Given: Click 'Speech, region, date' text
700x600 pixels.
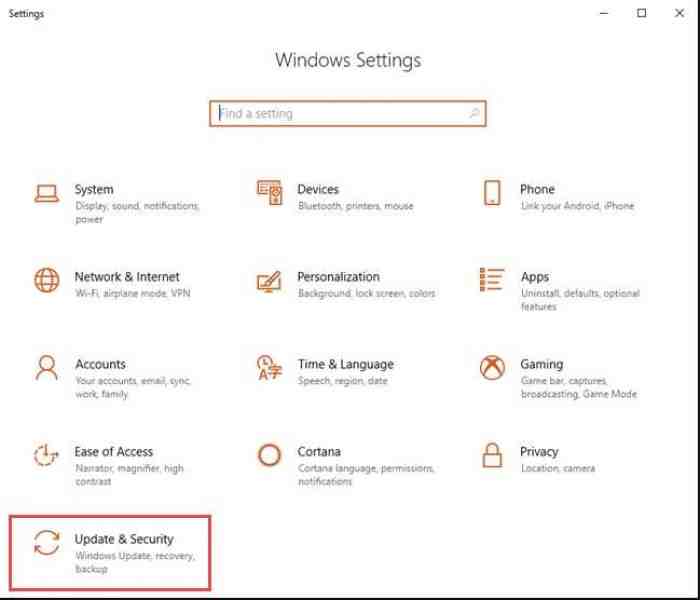Looking at the screenshot, I should coord(342,381).
